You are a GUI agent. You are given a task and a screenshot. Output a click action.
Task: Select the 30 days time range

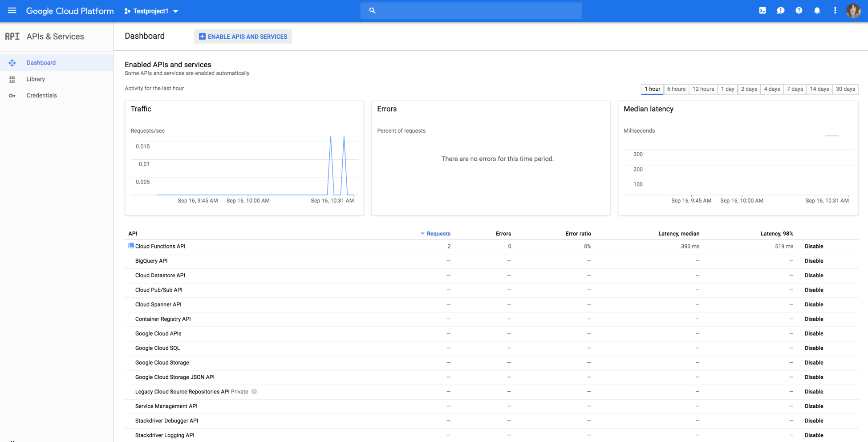pyautogui.click(x=845, y=89)
